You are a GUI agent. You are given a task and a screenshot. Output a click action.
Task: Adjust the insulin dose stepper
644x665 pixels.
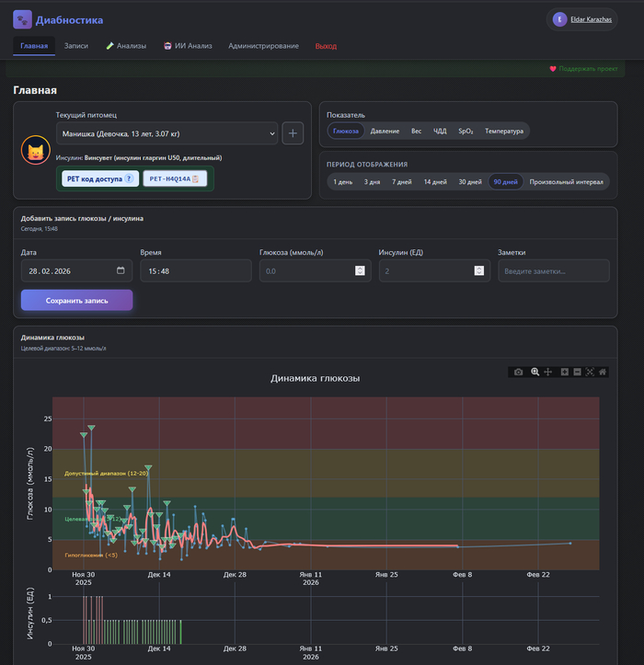coord(478,271)
